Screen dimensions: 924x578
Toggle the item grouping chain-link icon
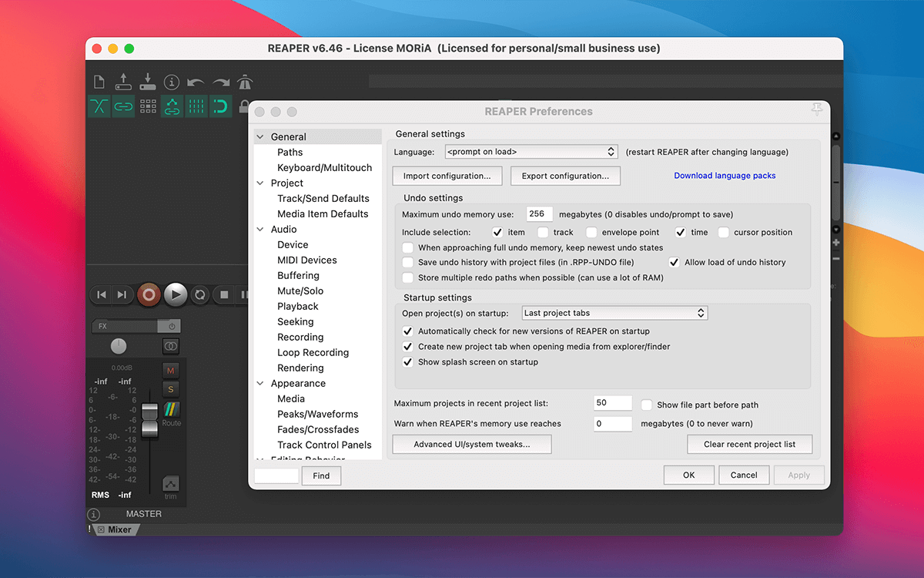click(x=123, y=106)
